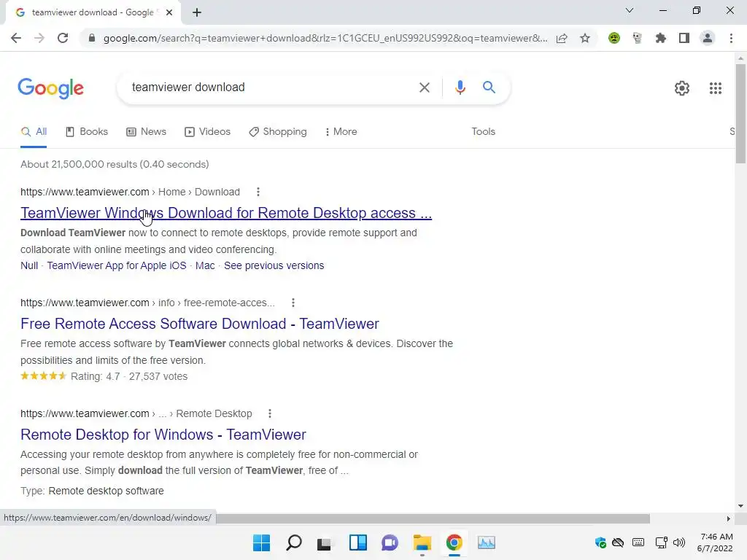Open the touch keyboard tray icon
The height and width of the screenshot is (560, 747).
pos(638,542)
